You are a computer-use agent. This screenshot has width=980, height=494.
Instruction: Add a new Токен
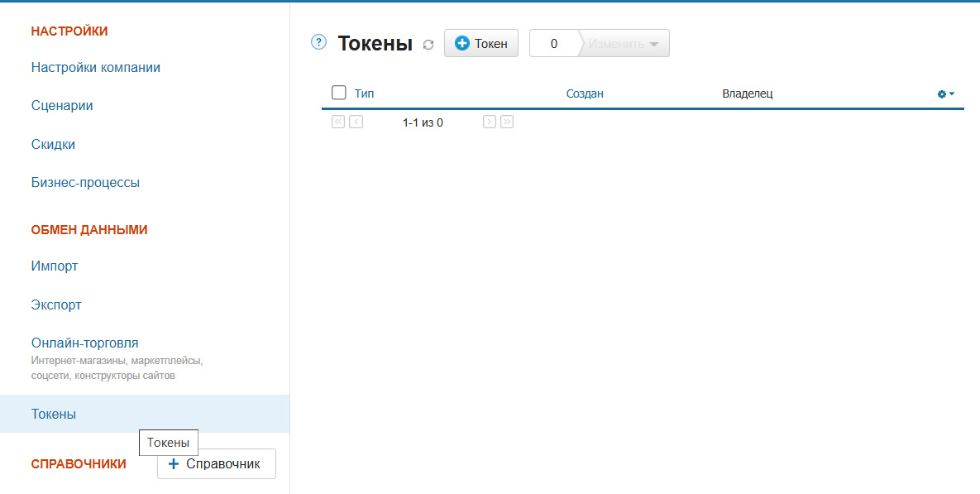(481, 44)
